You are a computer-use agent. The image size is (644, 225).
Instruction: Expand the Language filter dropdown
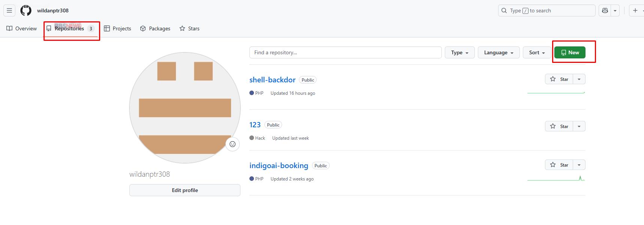pos(498,52)
